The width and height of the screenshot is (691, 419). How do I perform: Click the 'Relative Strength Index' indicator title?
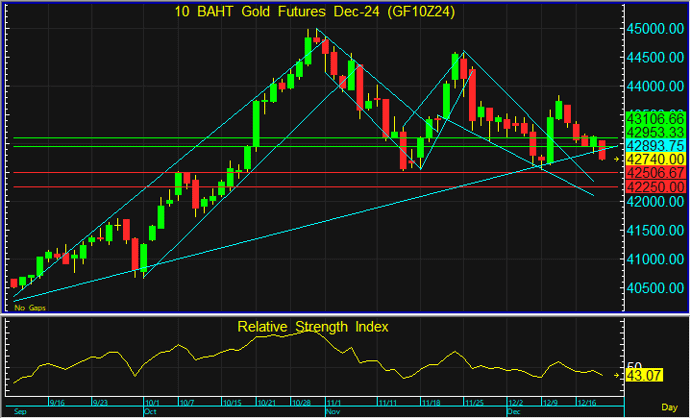pos(312,326)
